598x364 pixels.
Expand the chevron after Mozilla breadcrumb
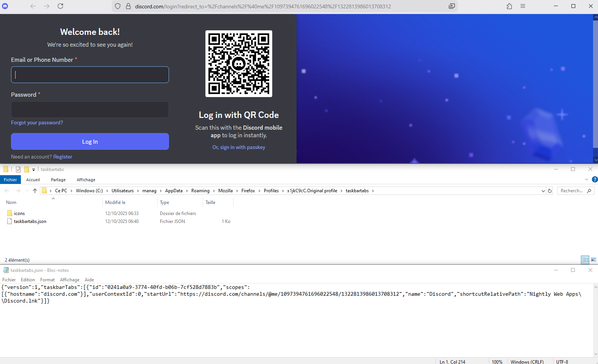[237, 191]
